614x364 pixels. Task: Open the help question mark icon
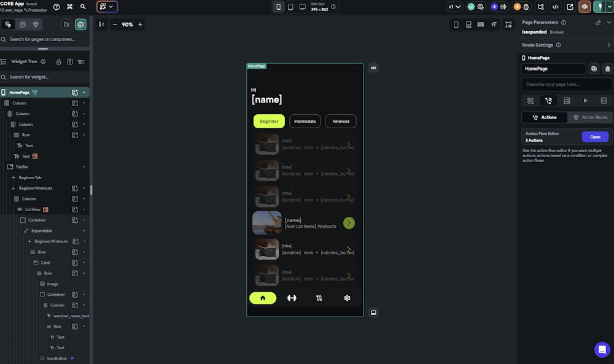pos(56,7)
